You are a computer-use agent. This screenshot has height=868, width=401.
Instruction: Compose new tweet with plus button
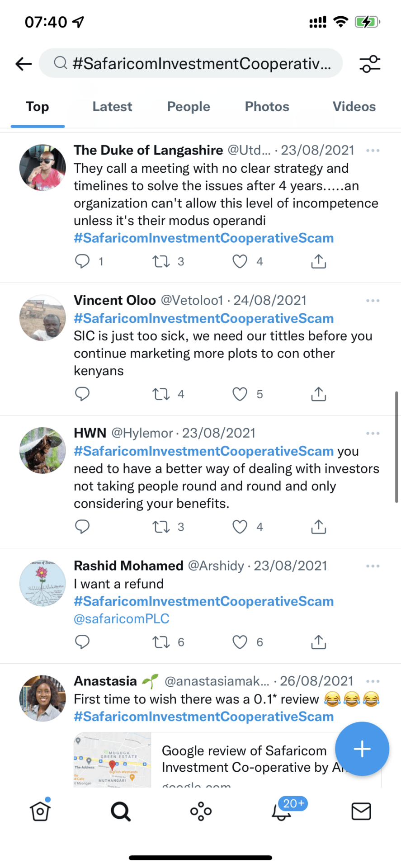point(362,749)
